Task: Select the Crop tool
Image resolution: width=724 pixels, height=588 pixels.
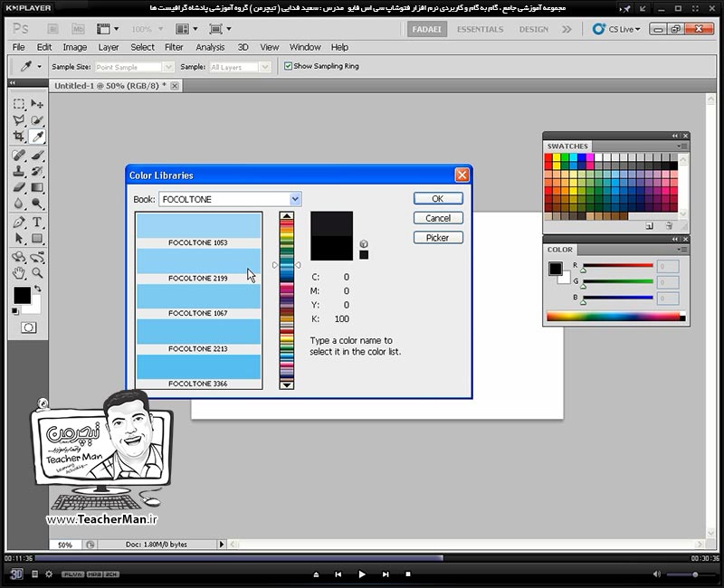Action: [x=19, y=137]
